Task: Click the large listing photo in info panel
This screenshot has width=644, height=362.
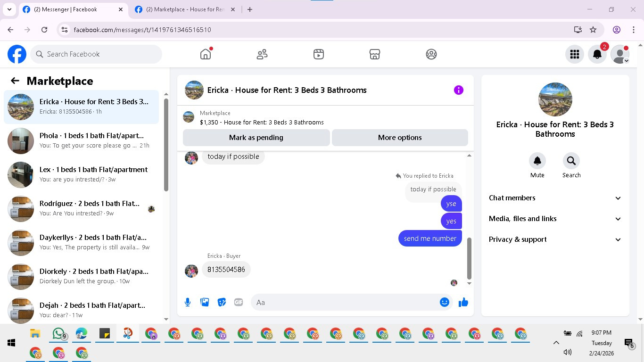Action: pos(555,99)
